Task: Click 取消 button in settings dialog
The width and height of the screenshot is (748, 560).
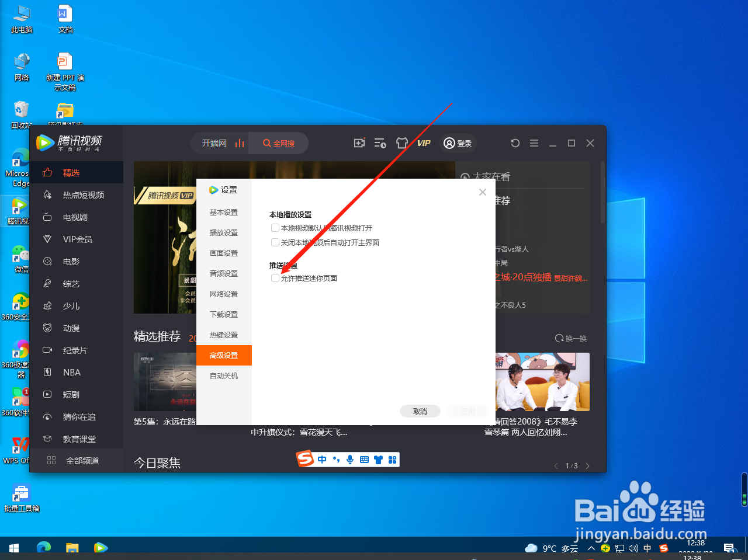Action: point(420,411)
